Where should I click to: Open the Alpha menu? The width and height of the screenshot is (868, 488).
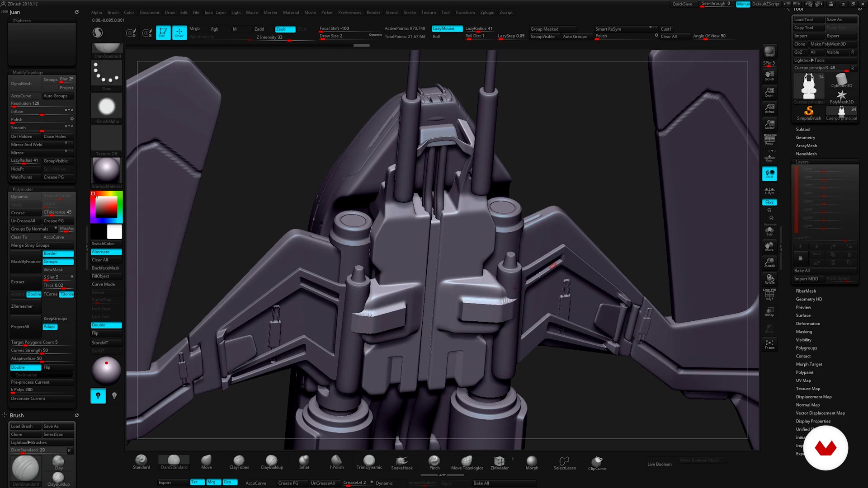96,13
